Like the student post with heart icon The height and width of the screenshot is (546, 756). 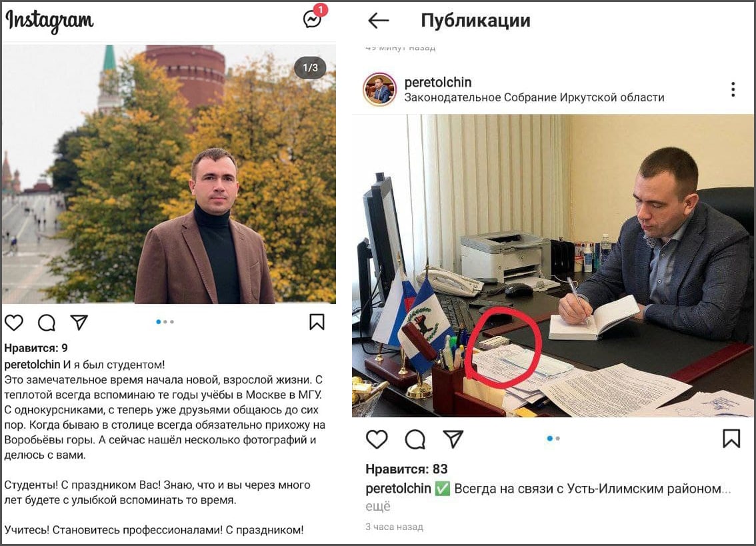point(14,322)
